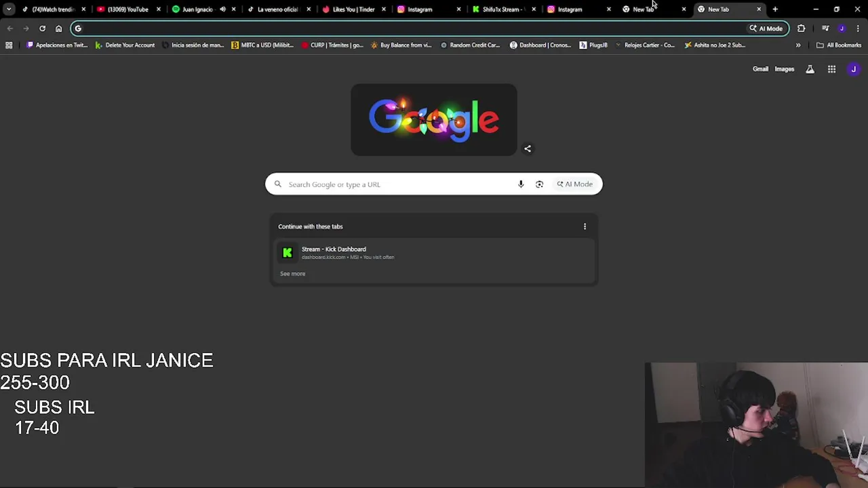Click See more under tab suggestions
868x488 pixels.
293,274
